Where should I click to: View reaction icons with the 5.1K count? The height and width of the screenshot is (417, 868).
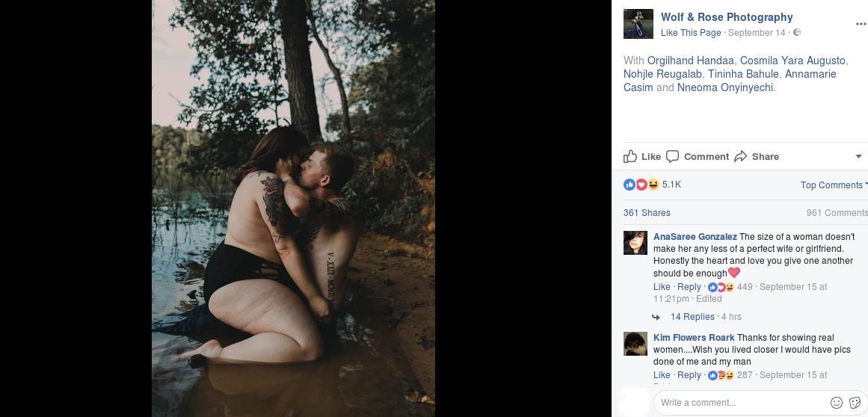click(641, 185)
